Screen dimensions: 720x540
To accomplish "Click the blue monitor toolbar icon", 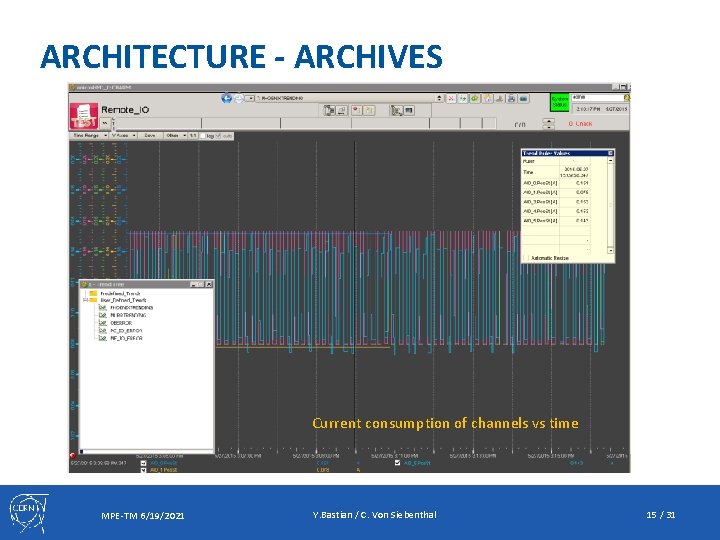I will pos(524,99).
